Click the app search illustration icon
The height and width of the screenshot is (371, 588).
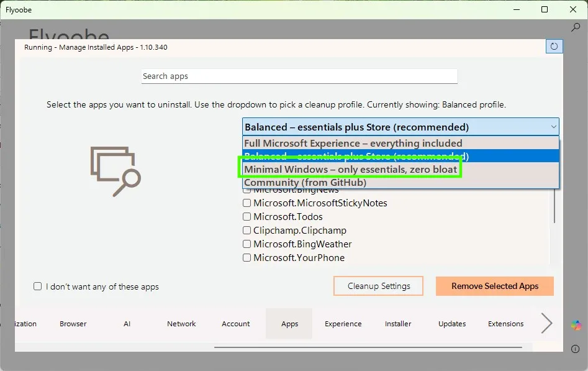tap(115, 171)
